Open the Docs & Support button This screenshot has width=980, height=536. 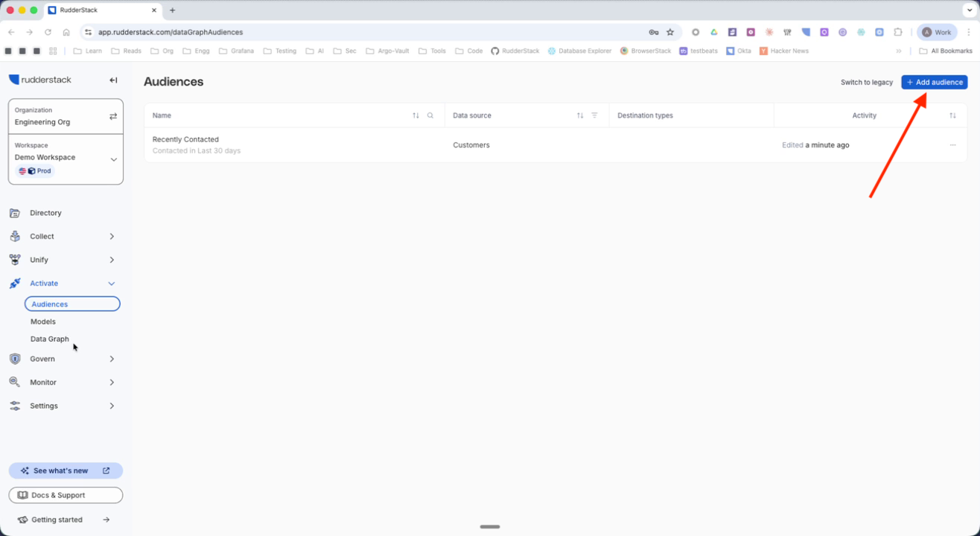coord(66,495)
